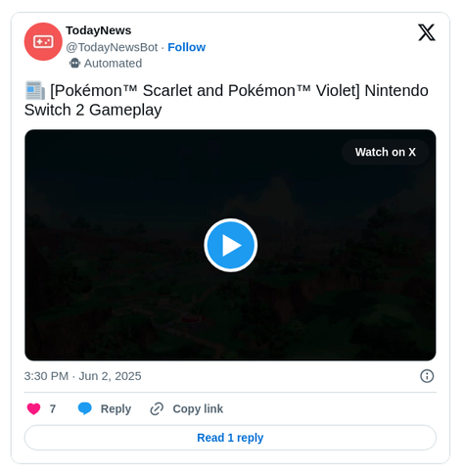This screenshot has width=464, height=476.
Task: Click the chain link icon
Action: point(157,408)
